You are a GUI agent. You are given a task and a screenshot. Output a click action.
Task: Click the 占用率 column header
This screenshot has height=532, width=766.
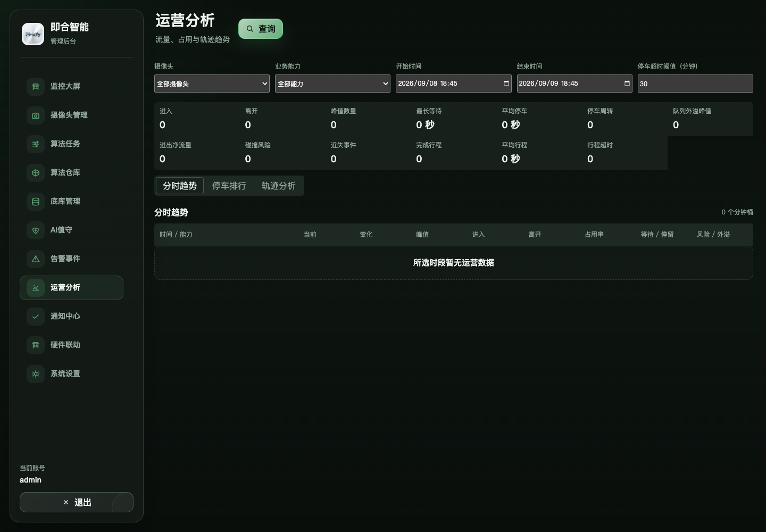(594, 235)
